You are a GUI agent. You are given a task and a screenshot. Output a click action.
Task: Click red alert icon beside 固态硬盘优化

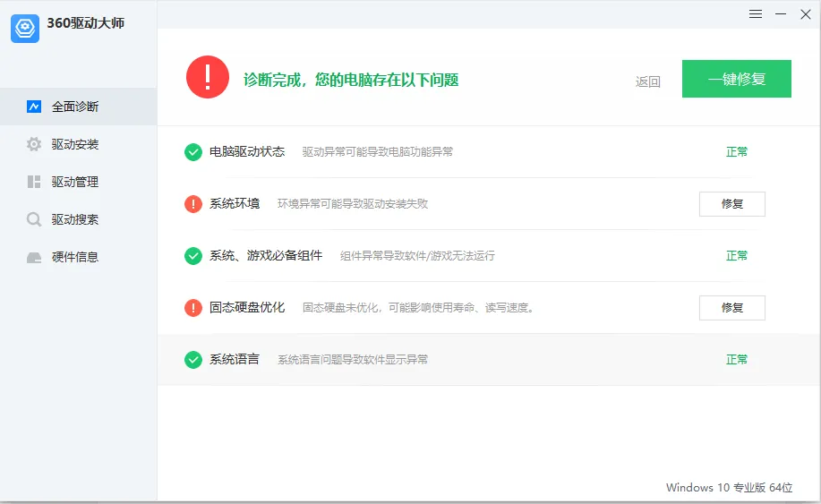click(x=193, y=308)
